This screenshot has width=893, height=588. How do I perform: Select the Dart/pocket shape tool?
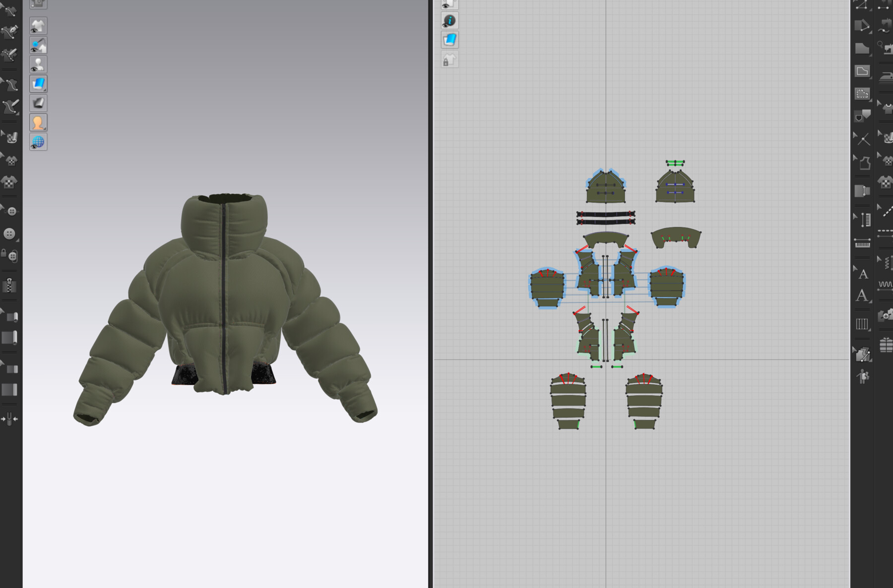pyautogui.click(x=862, y=116)
